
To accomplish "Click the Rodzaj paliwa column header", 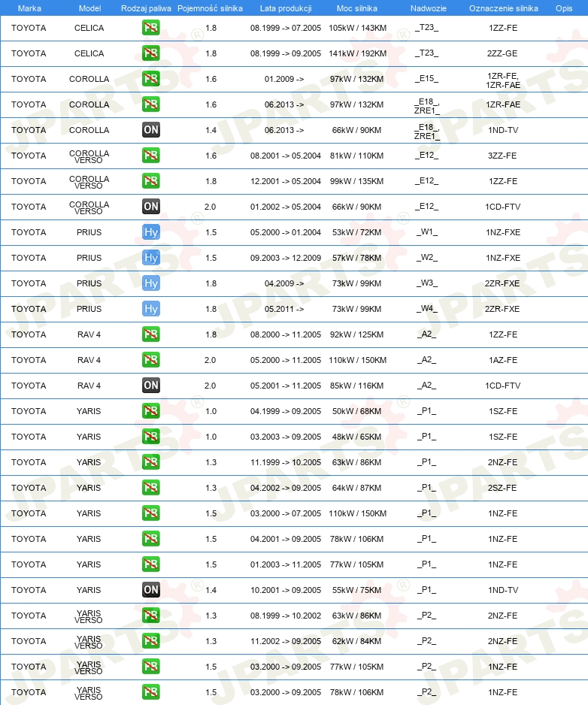I will tap(146, 8).
